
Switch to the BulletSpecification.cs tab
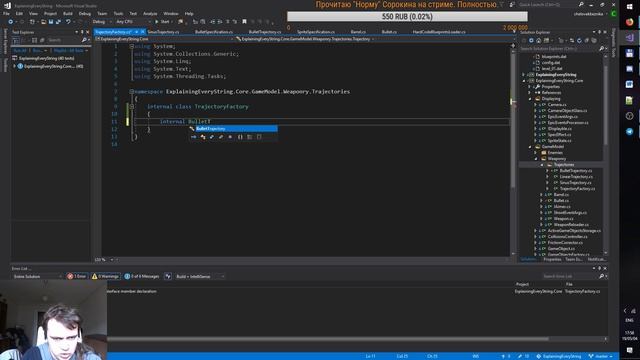click(213, 32)
